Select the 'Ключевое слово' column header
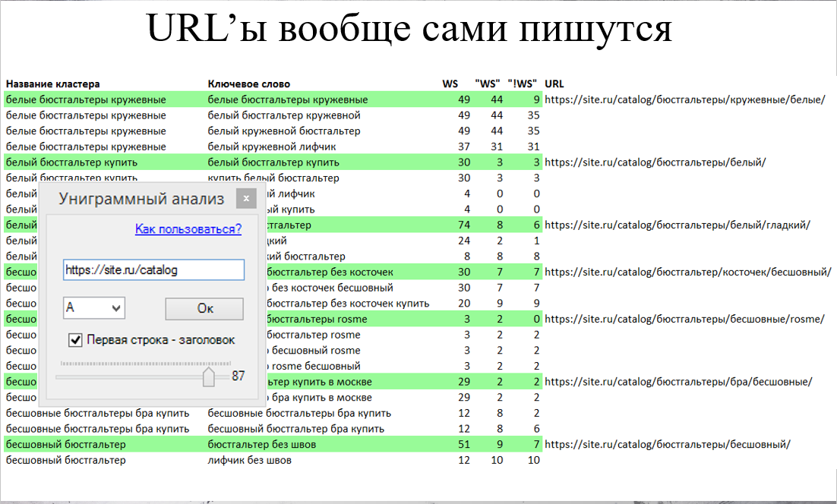The image size is (837, 504). click(x=249, y=83)
